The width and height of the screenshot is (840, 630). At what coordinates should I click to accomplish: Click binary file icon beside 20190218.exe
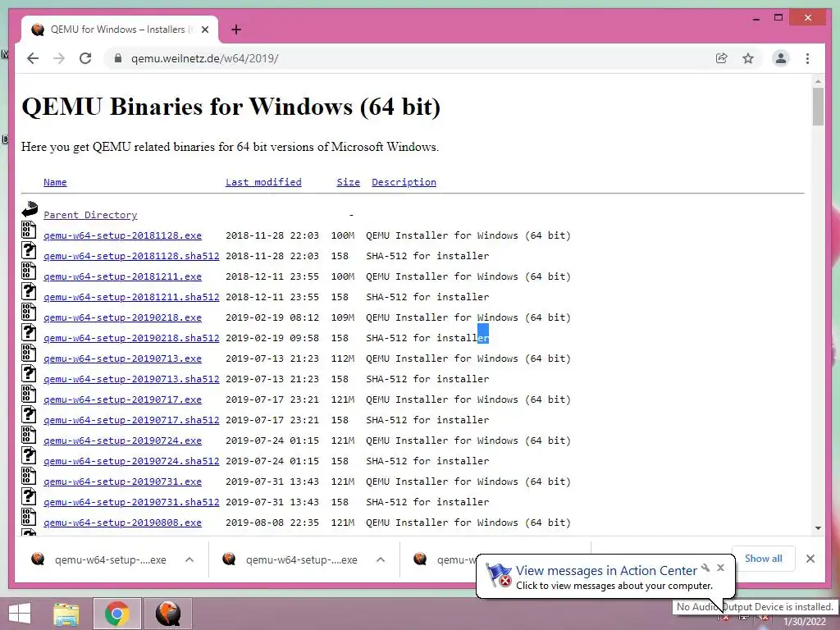coord(29,311)
